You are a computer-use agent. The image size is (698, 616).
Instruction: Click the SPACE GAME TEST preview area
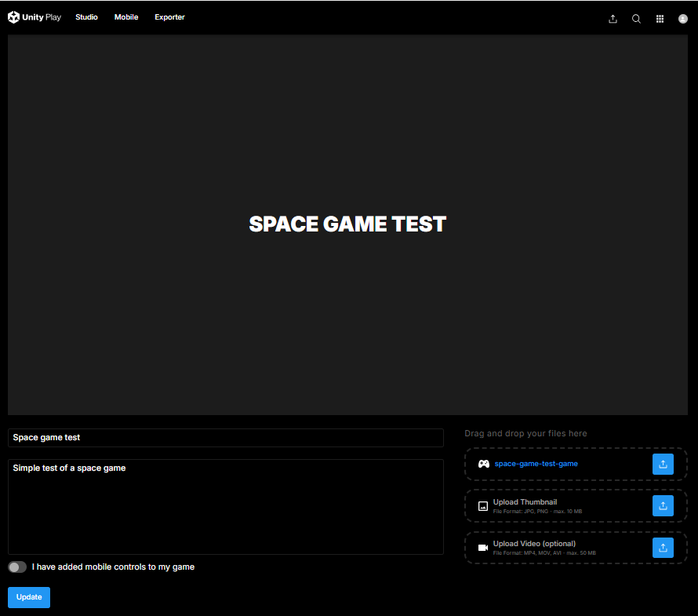coord(347,224)
